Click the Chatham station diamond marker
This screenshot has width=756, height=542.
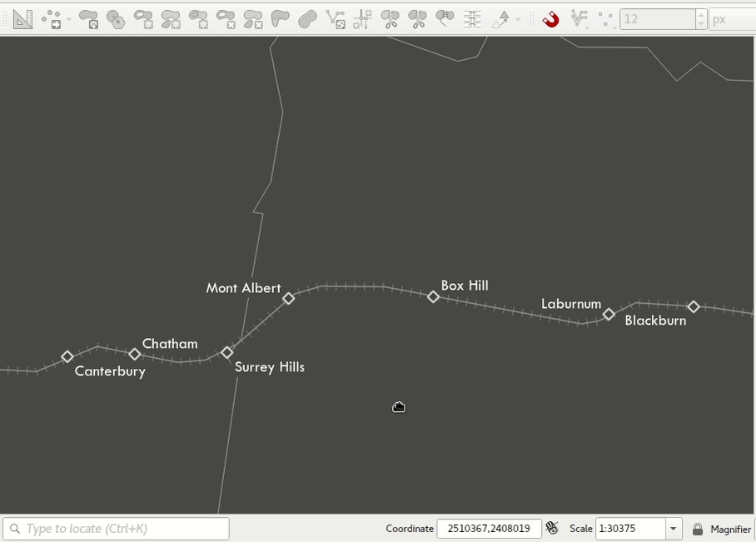tap(135, 355)
